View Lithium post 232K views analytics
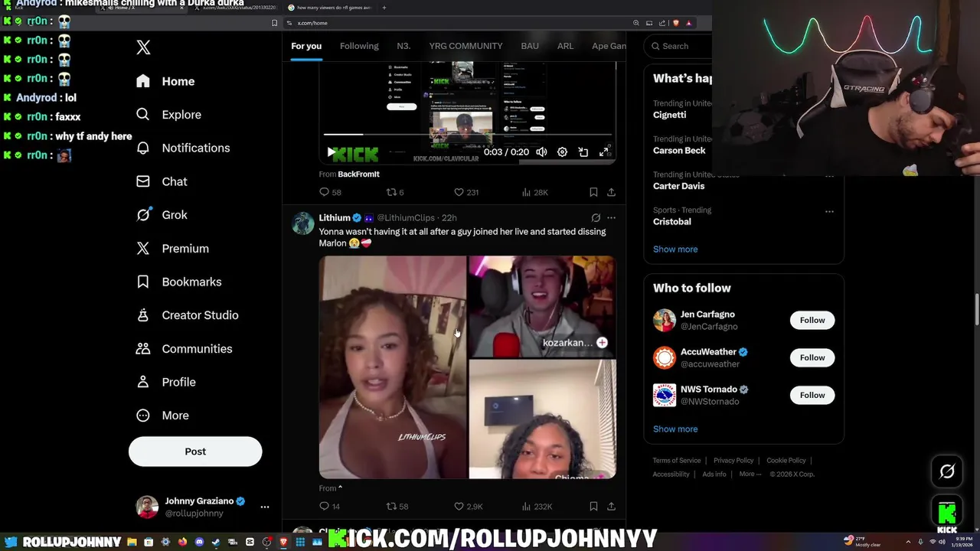 (537, 507)
